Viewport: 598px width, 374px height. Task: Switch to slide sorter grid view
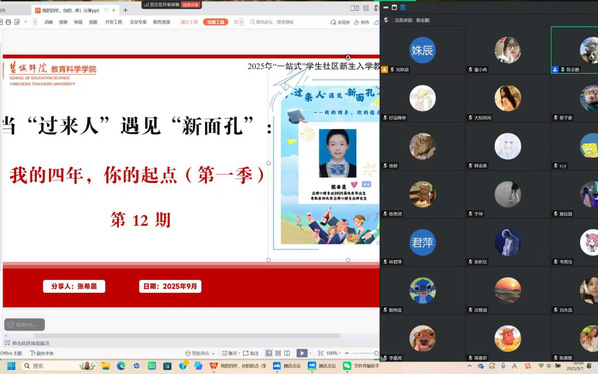pyautogui.click(x=278, y=353)
